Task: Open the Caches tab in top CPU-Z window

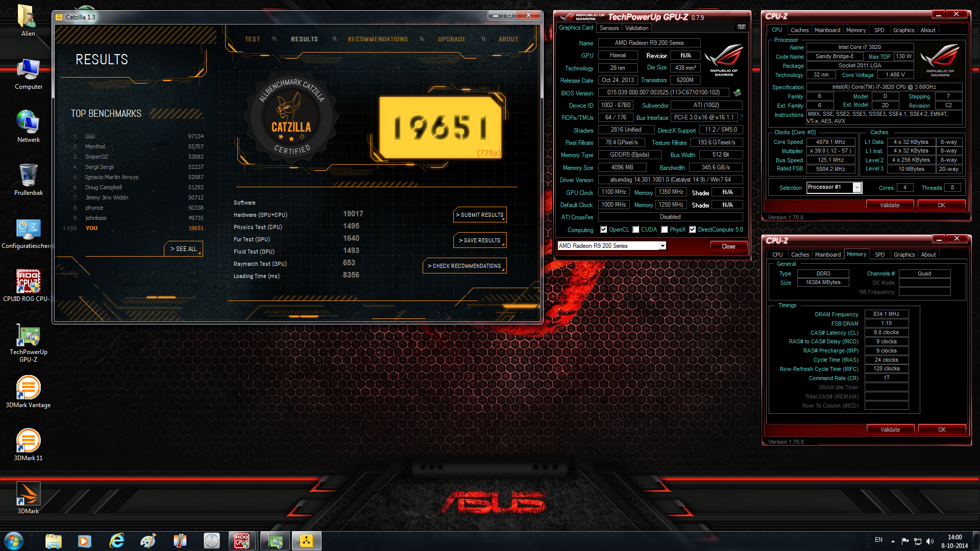Action: point(799,30)
